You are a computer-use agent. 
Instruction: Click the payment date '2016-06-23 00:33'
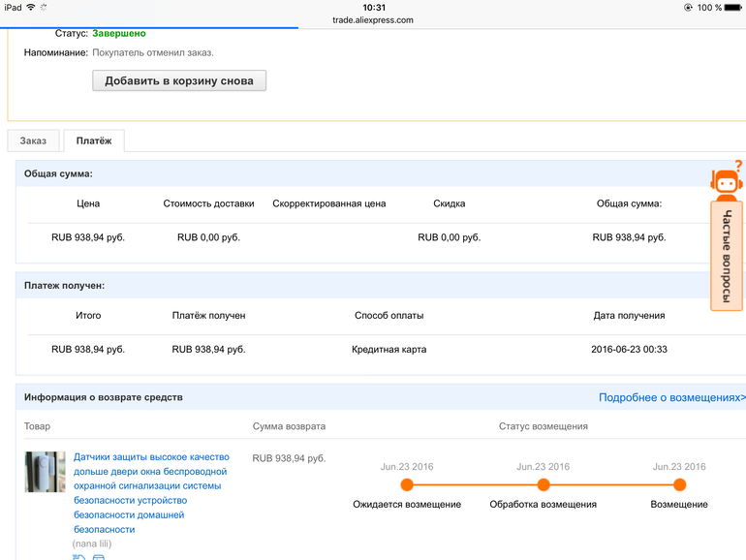coord(629,350)
